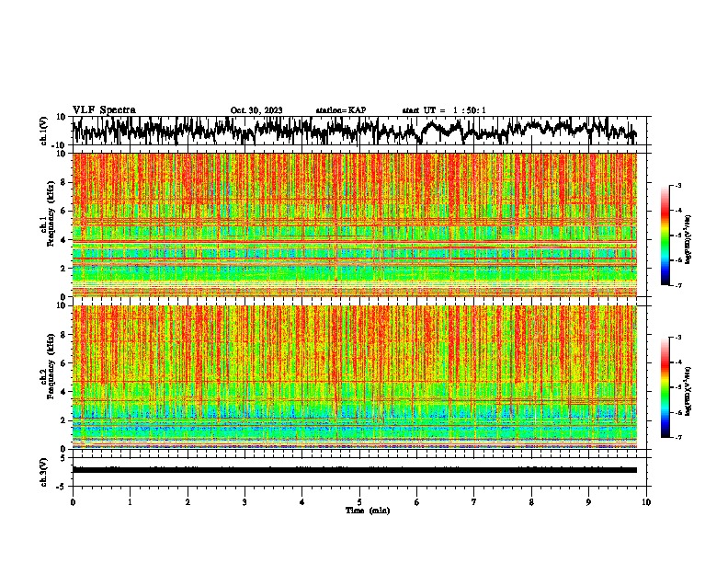728x563 pixels.
Task: Click the ch.2 colorbar log(PSD) label
Action: click(688, 391)
